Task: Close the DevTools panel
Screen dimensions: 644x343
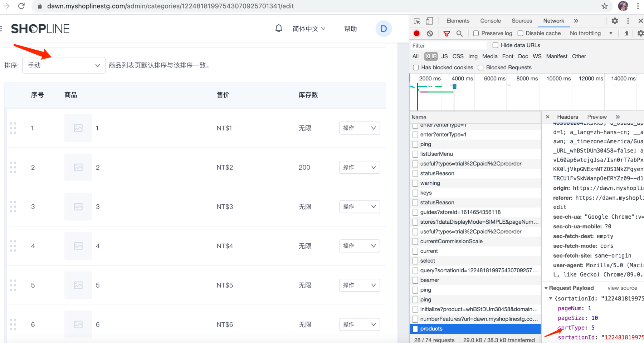Action: coord(640,21)
